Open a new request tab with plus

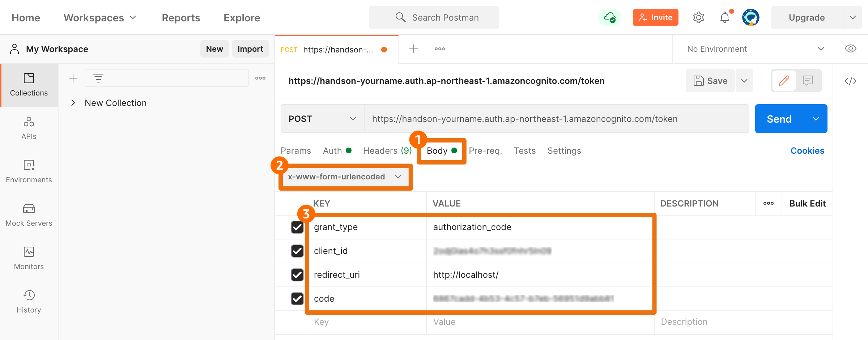click(414, 49)
